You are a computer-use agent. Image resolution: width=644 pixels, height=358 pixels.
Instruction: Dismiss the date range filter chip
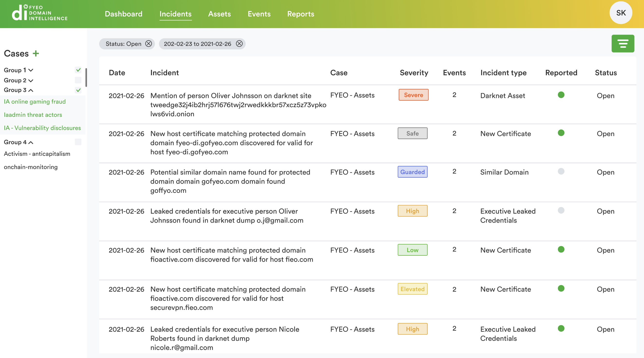(239, 44)
